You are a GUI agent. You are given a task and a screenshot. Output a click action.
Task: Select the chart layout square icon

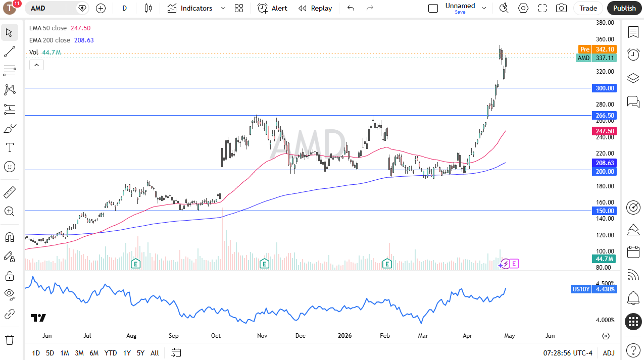point(433,8)
